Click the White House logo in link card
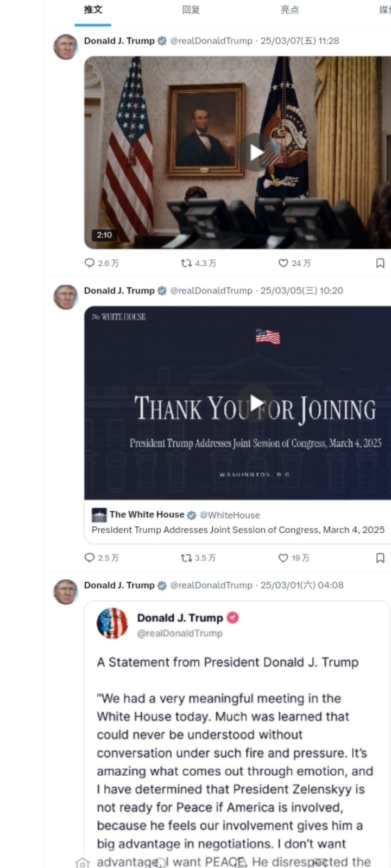The width and height of the screenshot is (391, 868). coord(99,515)
